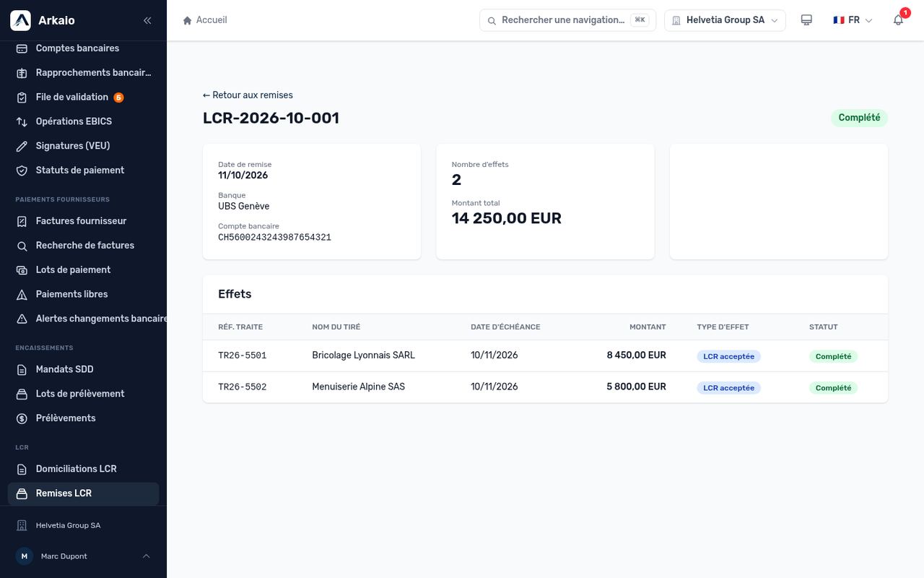Click the Rechercher une navigation search field
This screenshot has width=924, height=578.
567,20
